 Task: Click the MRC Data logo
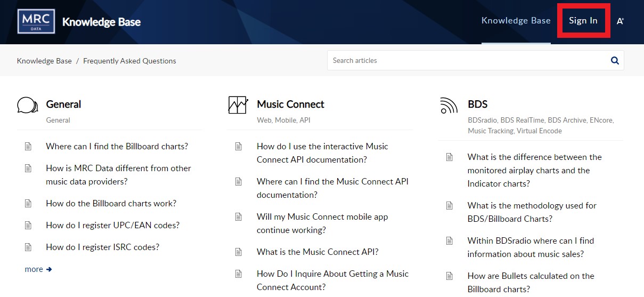pyautogui.click(x=36, y=21)
